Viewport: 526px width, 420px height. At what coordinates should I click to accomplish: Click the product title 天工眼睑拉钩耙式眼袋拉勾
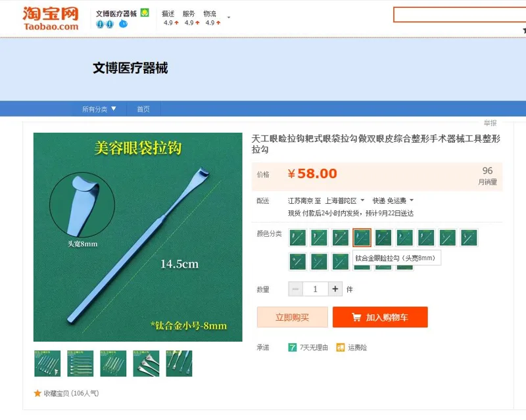(x=375, y=143)
